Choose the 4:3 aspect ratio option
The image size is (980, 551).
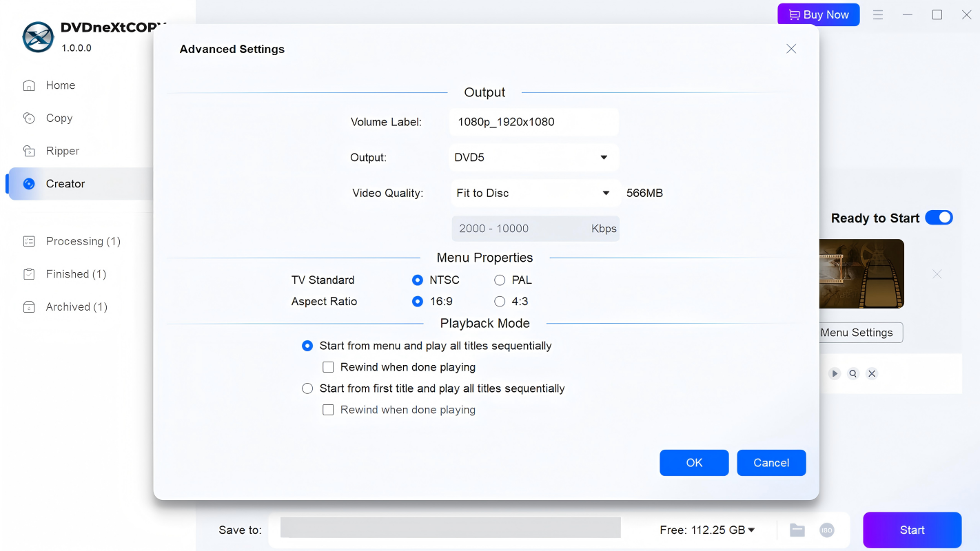point(500,302)
